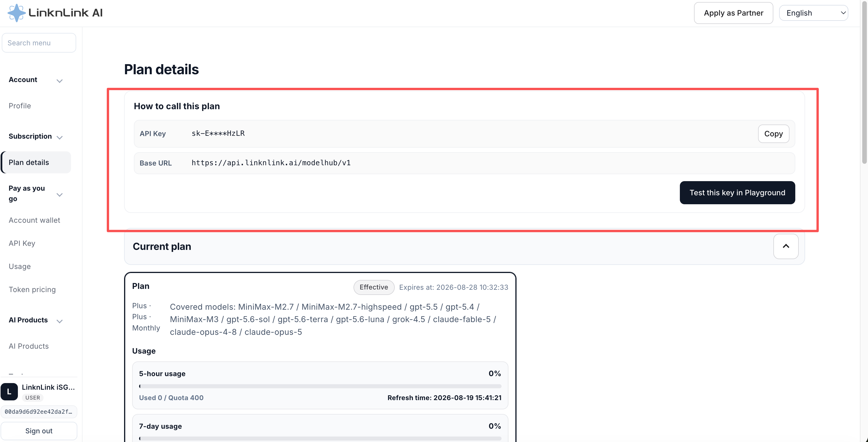Select Plan details in sidebar

click(x=36, y=162)
